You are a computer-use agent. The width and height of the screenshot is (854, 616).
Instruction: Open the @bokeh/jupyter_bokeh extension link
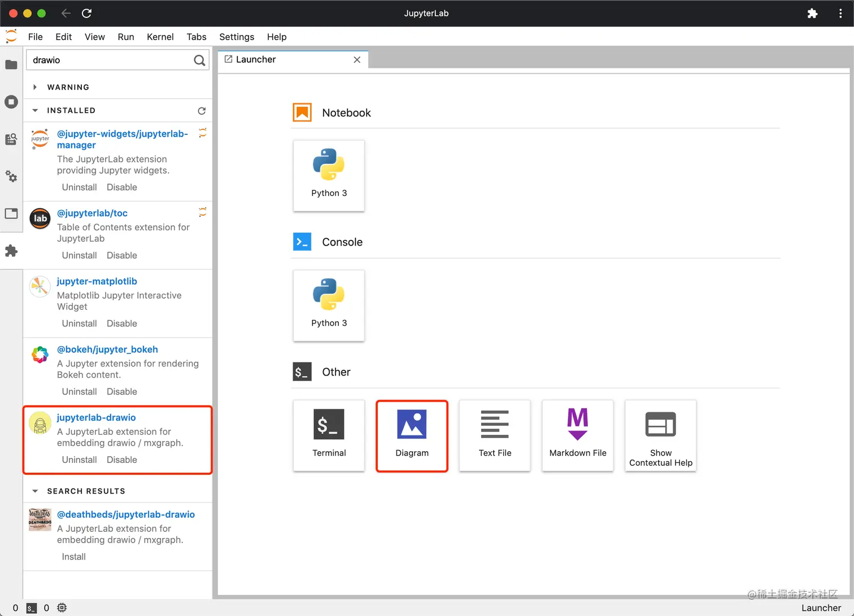107,349
